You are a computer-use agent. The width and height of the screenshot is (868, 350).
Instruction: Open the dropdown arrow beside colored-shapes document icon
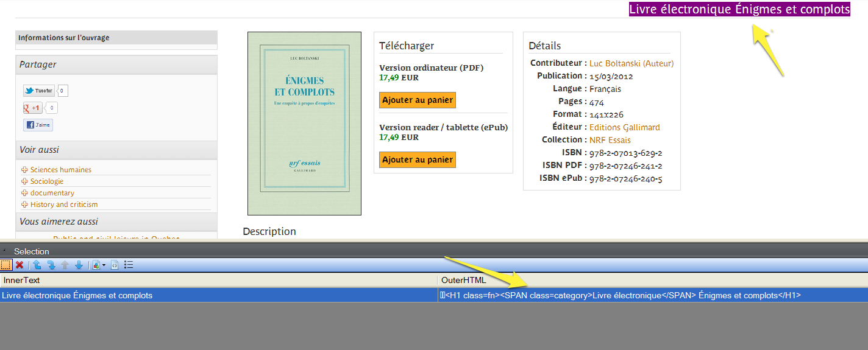click(104, 265)
